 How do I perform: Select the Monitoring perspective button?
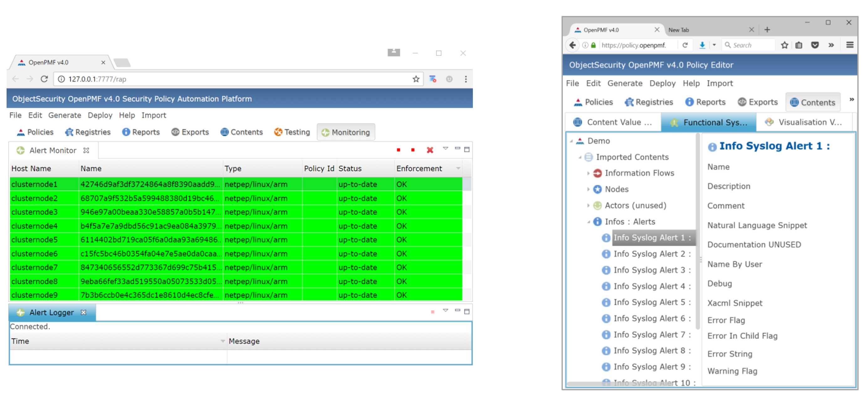346,132
